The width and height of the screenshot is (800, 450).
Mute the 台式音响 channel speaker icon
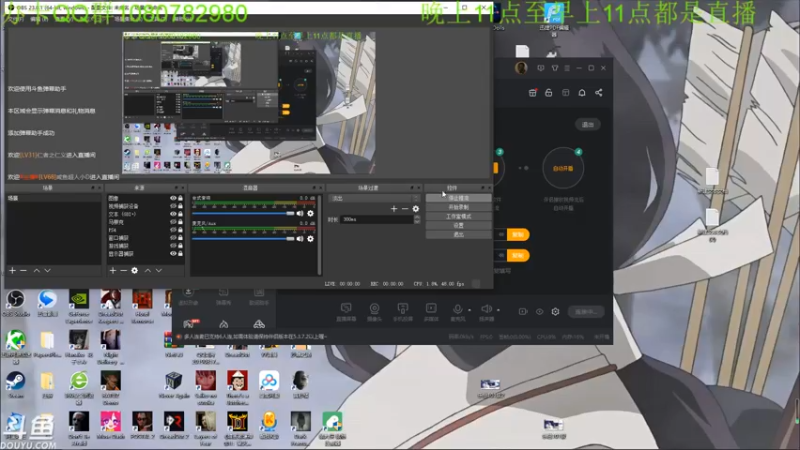pos(300,213)
